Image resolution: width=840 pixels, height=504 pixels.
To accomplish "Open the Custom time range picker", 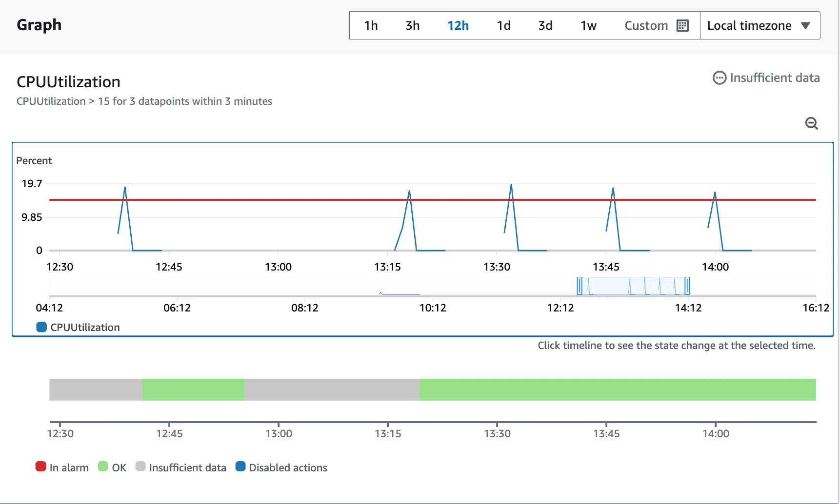I will pyautogui.click(x=656, y=25).
